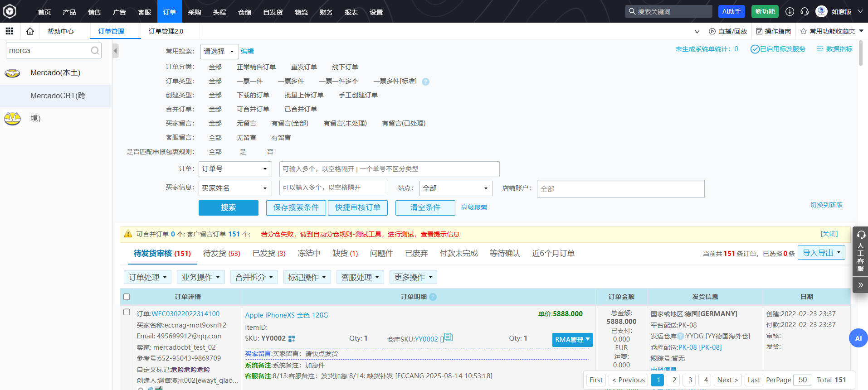Select 可合并订单 filter
The image size is (868, 390).
pyautogui.click(x=253, y=109)
